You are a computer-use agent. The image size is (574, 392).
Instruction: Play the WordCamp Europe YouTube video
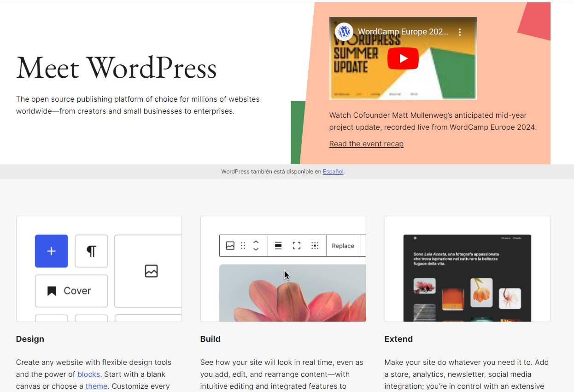tap(403, 58)
